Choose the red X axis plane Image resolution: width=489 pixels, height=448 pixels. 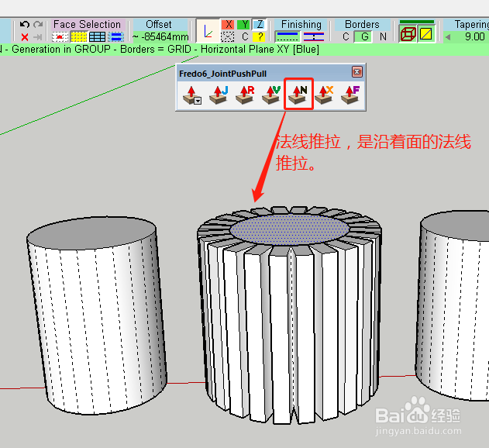[x=229, y=24]
